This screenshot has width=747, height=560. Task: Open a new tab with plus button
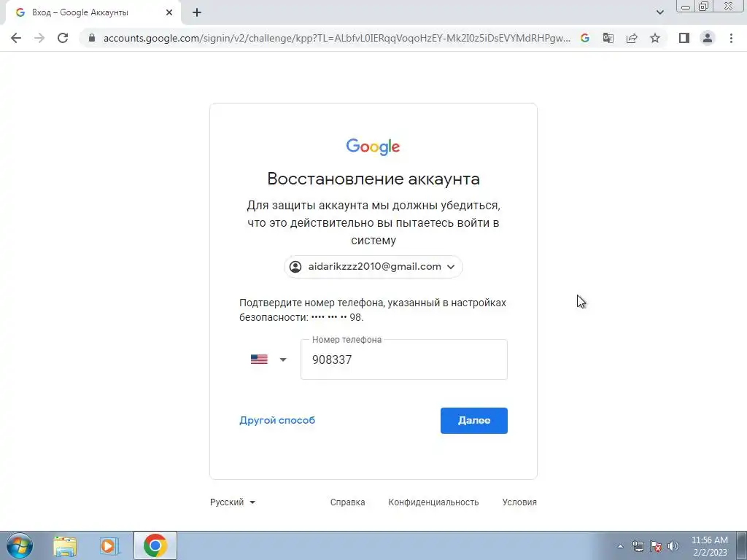197,13
